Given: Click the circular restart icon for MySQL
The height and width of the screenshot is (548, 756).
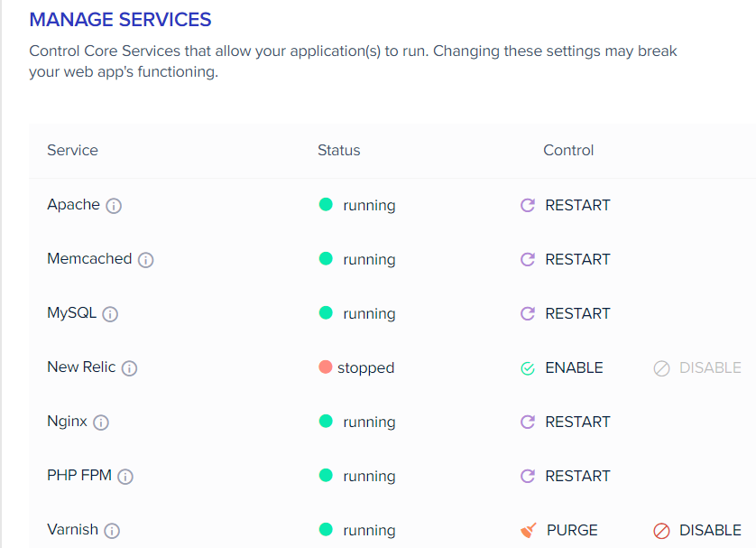Looking at the screenshot, I should pyautogui.click(x=527, y=313).
